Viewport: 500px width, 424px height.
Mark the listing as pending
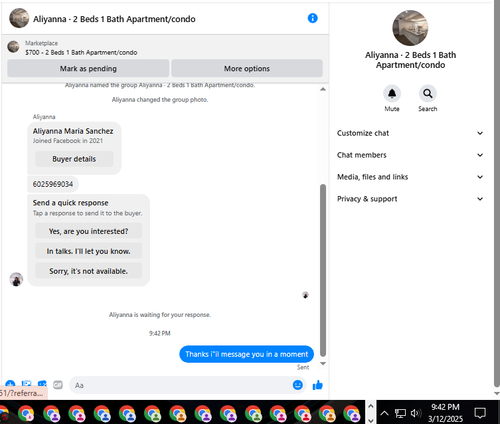pyautogui.click(x=88, y=68)
